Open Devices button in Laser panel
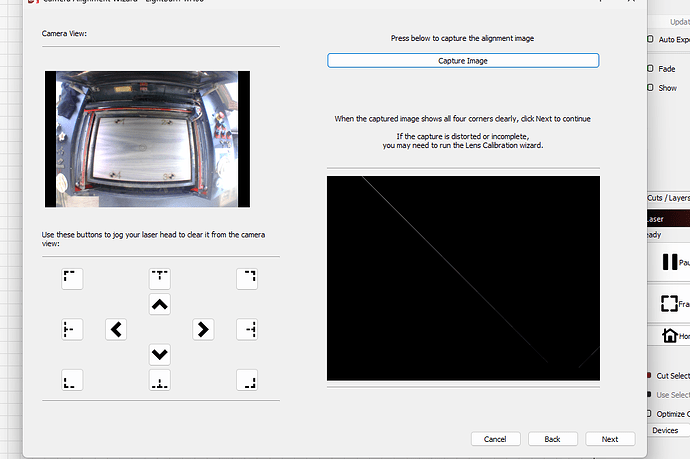The image size is (690, 459). coord(668,430)
